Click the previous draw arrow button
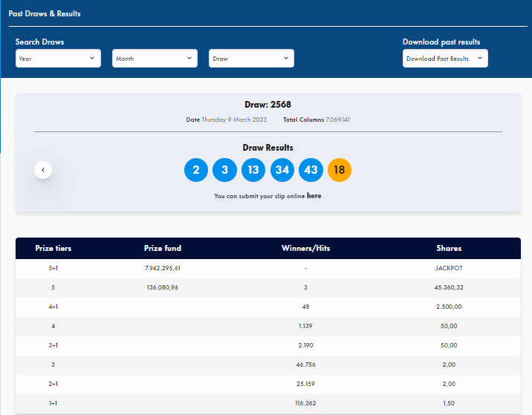This screenshot has width=532, height=415. 43,170
